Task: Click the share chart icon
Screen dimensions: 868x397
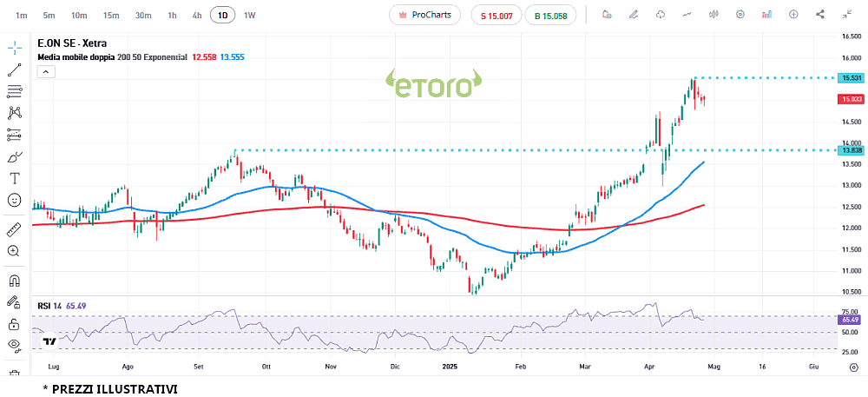Action: click(x=820, y=15)
